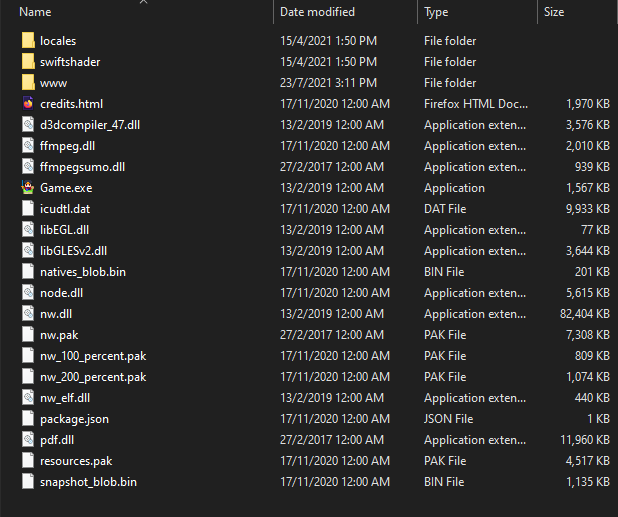Click the nw.dll file icon
This screenshot has height=517, width=618.
click(28, 314)
